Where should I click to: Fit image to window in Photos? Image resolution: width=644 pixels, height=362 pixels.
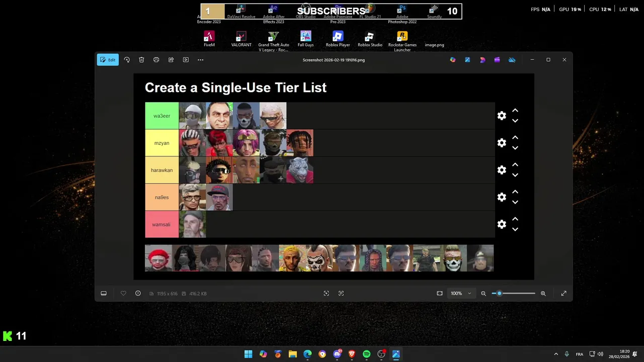[440, 294]
